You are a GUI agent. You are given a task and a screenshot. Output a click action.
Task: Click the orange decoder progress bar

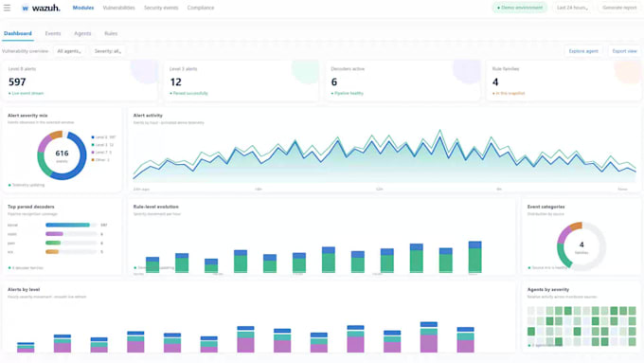pyautogui.click(x=52, y=251)
